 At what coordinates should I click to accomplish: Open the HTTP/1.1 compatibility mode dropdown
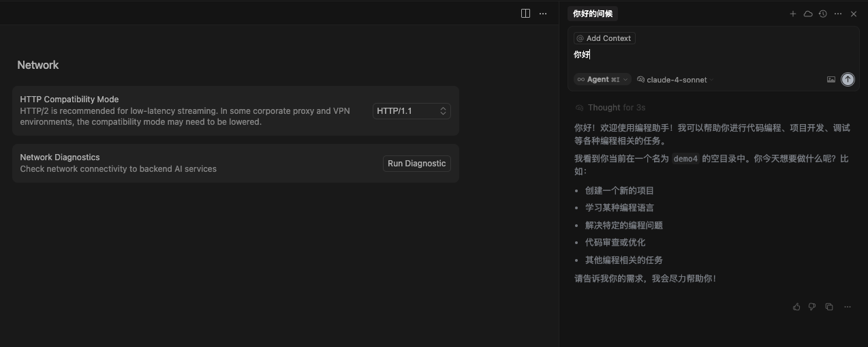412,110
